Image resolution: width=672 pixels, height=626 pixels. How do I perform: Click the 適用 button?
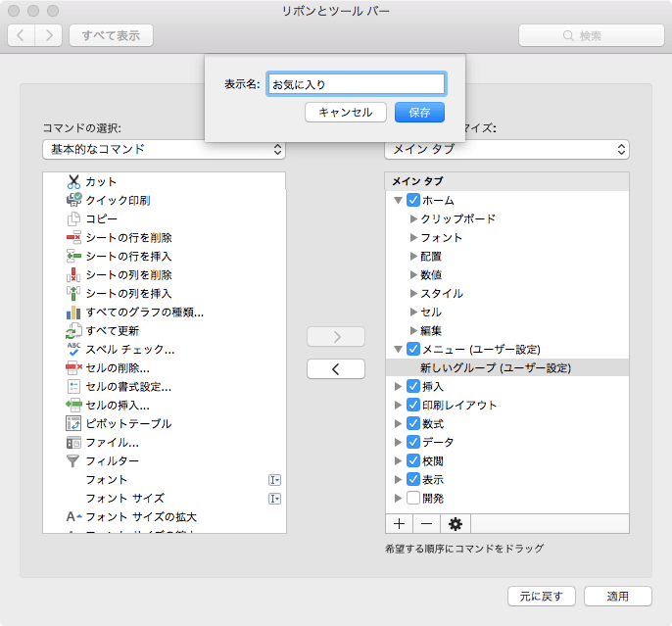[x=617, y=596]
